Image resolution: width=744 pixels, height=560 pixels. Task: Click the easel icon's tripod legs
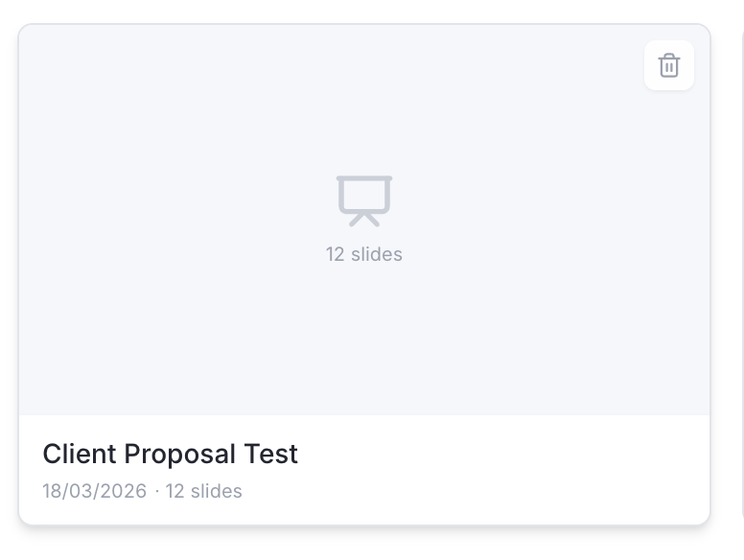(x=364, y=221)
